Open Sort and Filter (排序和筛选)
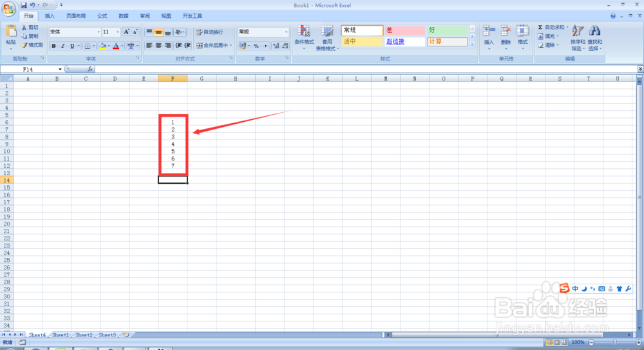Viewport: 644px width, 350px height. tap(578, 37)
